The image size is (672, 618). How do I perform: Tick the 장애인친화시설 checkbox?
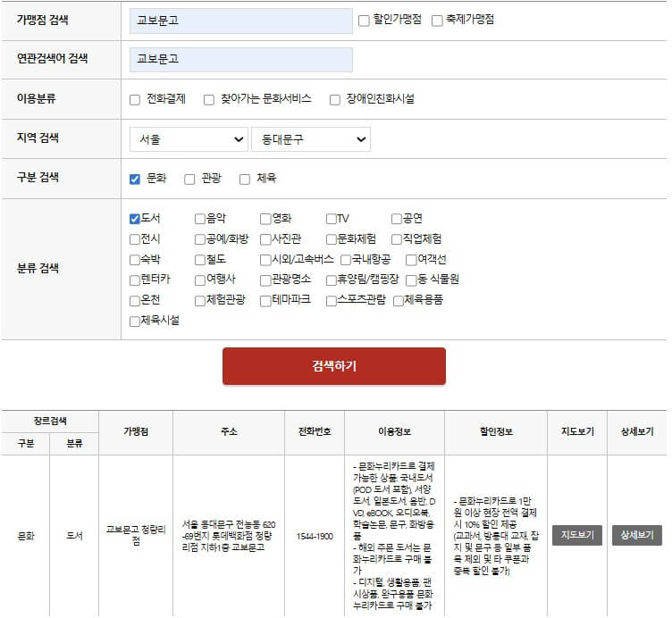pyautogui.click(x=335, y=100)
